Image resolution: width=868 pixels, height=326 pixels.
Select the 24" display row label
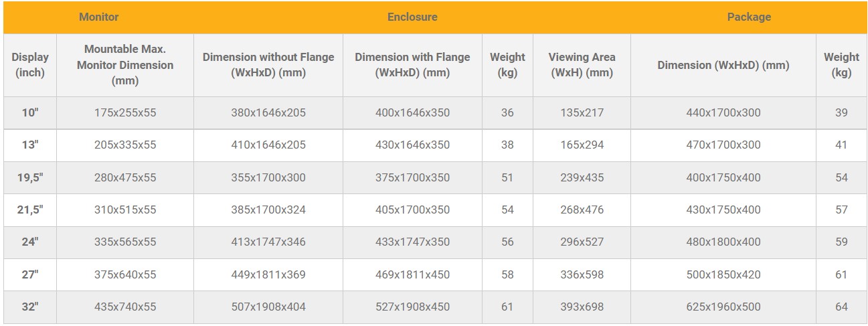30,242
